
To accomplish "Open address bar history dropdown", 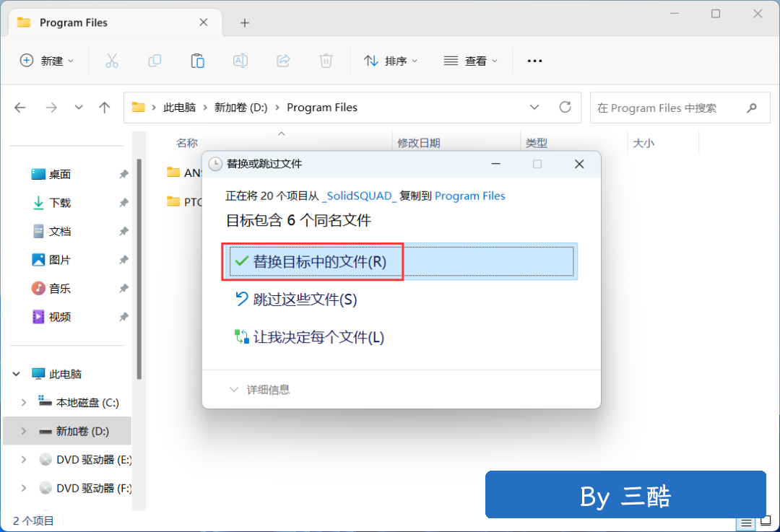I will click(534, 108).
